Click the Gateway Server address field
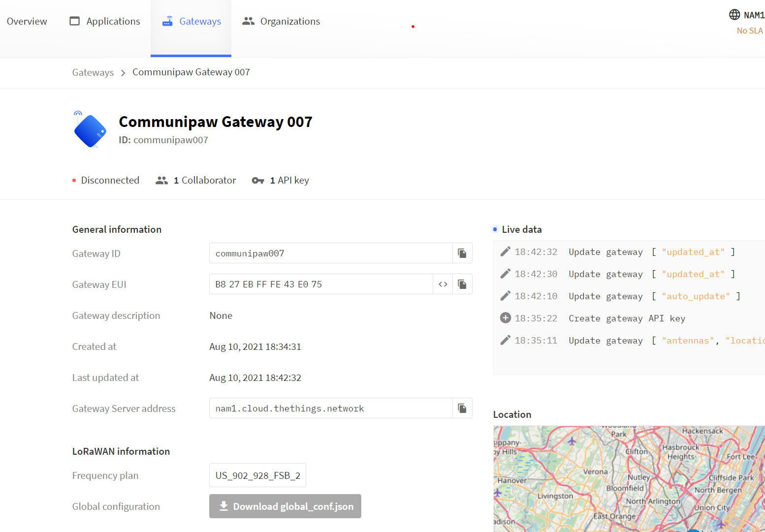This screenshot has height=532, width=765. coord(330,408)
